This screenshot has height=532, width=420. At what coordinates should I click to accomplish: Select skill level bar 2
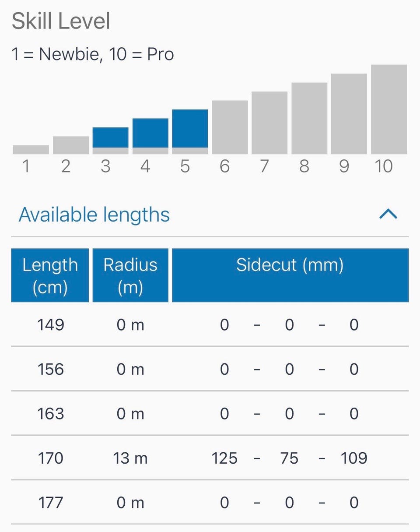70,145
